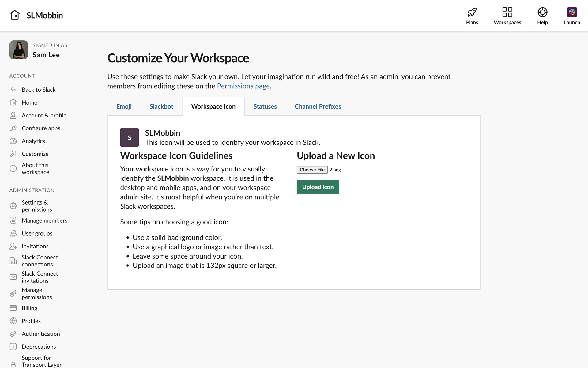Launch Slack using the Slack logo icon

pos(571,12)
